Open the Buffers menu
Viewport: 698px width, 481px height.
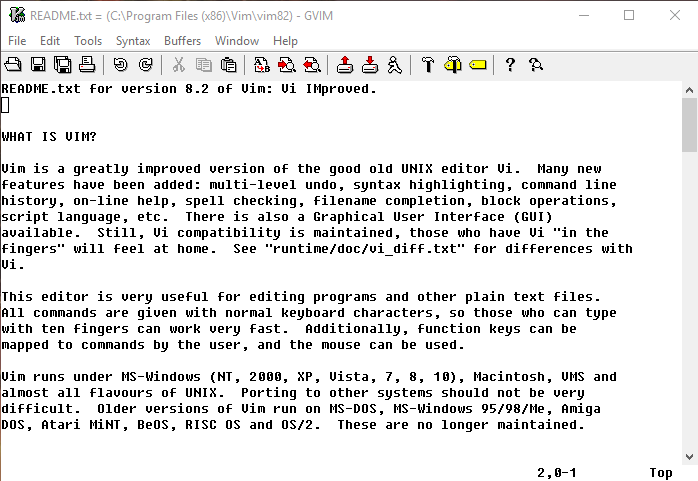[183, 41]
